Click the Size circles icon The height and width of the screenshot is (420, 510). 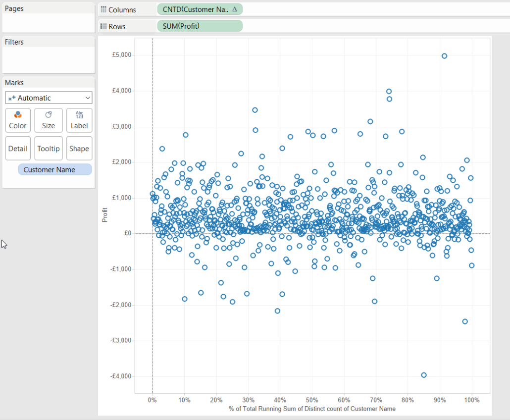click(x=49, y=114)
